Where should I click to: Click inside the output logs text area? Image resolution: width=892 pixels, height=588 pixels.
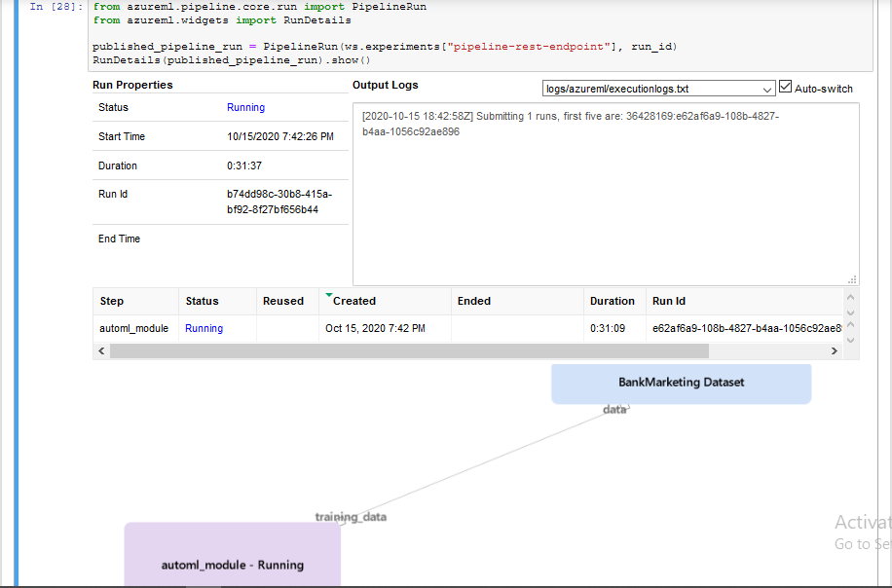coord(606,194)
